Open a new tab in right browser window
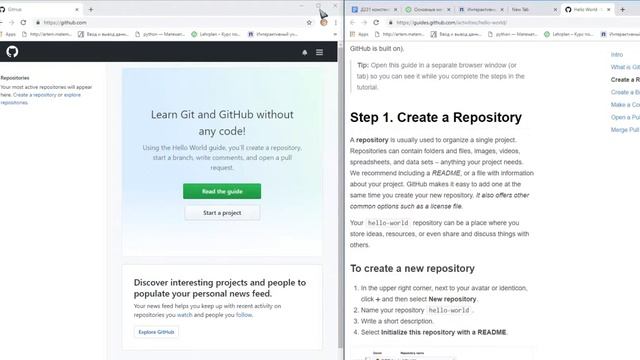The width and height of the screenshot is (640, 360). click(622, 9)
